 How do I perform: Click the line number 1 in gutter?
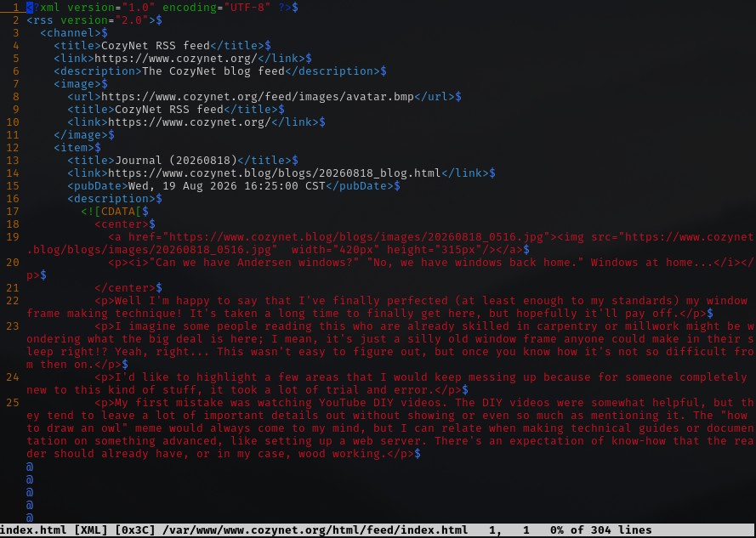pyautogui.click(x=16, y=8)
